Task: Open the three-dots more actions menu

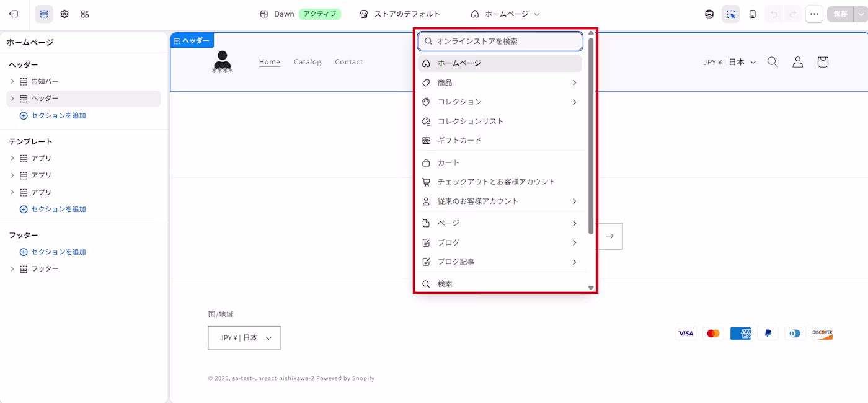Action: [815, 14]
